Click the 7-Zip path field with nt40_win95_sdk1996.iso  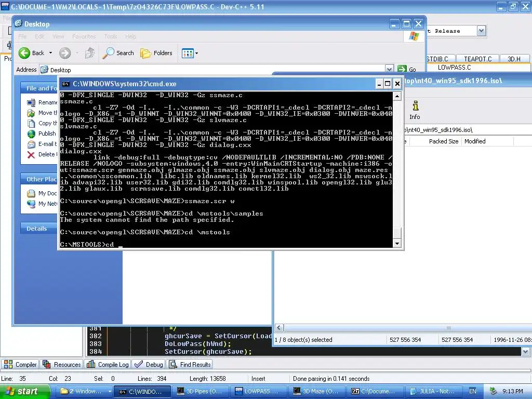tap(468, 129)
